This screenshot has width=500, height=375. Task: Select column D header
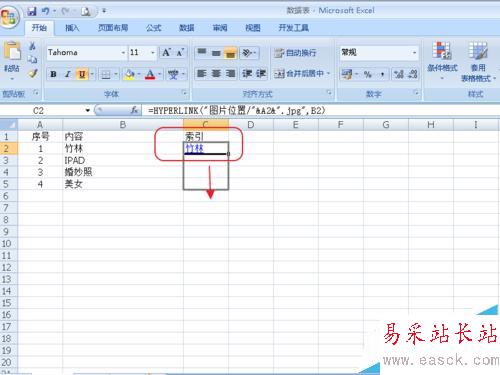251,125
